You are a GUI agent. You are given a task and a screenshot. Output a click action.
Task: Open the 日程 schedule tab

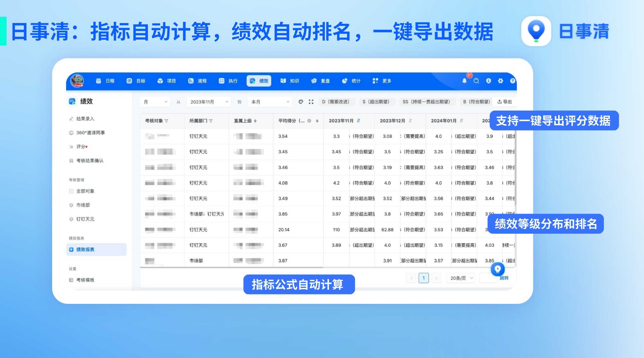tap(105, 81)
